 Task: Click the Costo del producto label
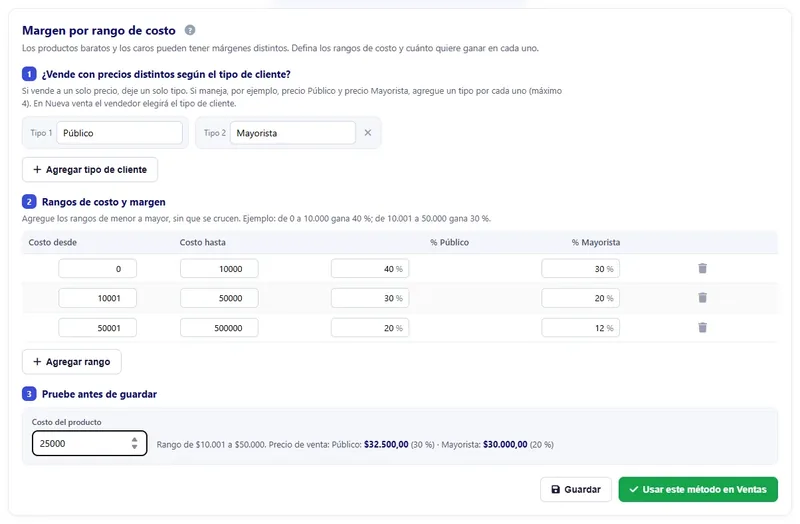click(x=66, y=422)
